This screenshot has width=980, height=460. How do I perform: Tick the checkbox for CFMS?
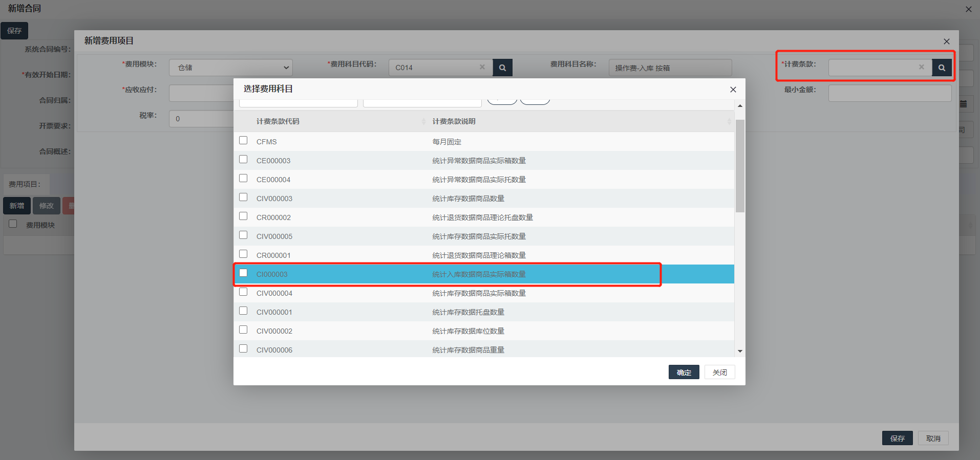pos(243,140)
